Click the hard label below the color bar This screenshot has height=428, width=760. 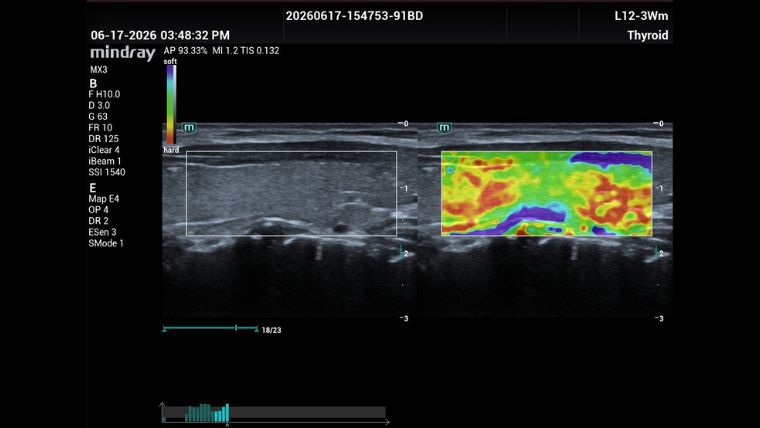tap(171, 150)
